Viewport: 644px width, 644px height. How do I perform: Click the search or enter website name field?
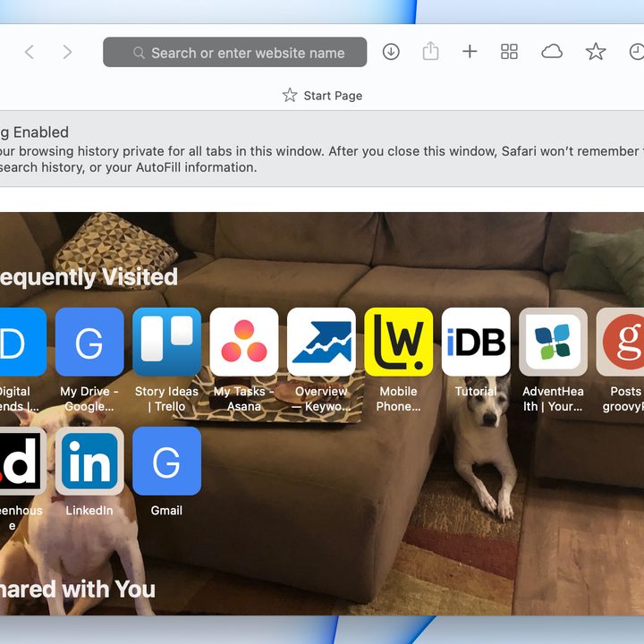coord(235,52)
